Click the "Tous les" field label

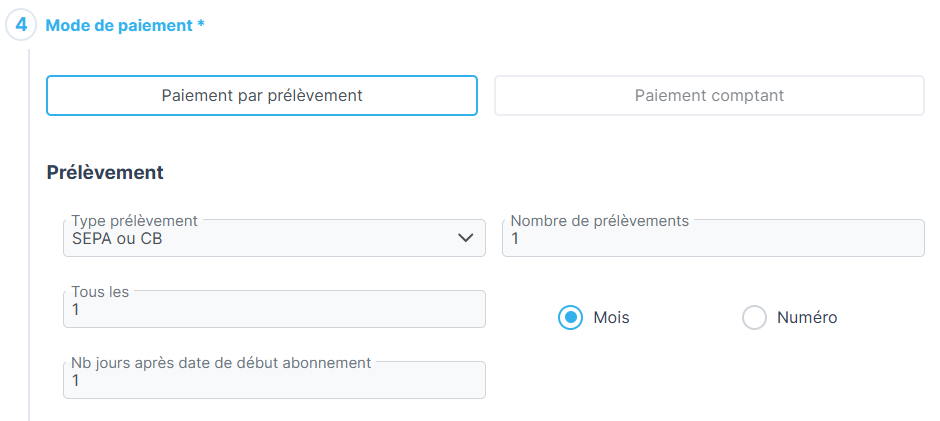(x=100, y=291)
